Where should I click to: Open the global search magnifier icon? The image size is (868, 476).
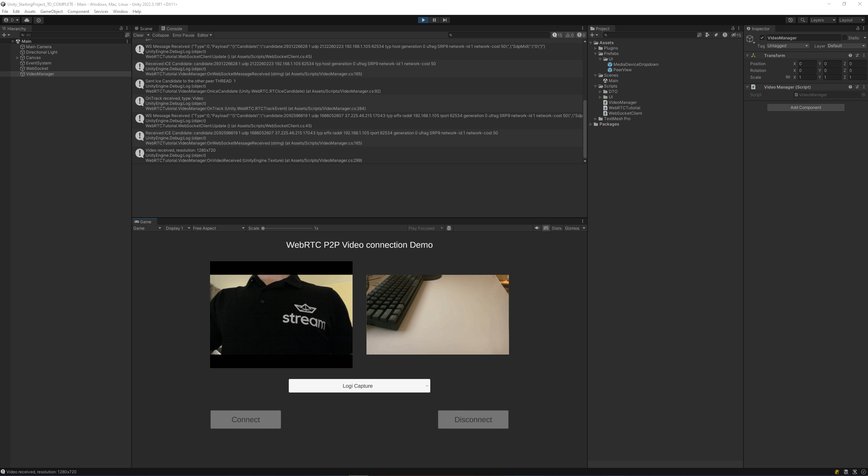pyautogui.click(x=803, y=20)
